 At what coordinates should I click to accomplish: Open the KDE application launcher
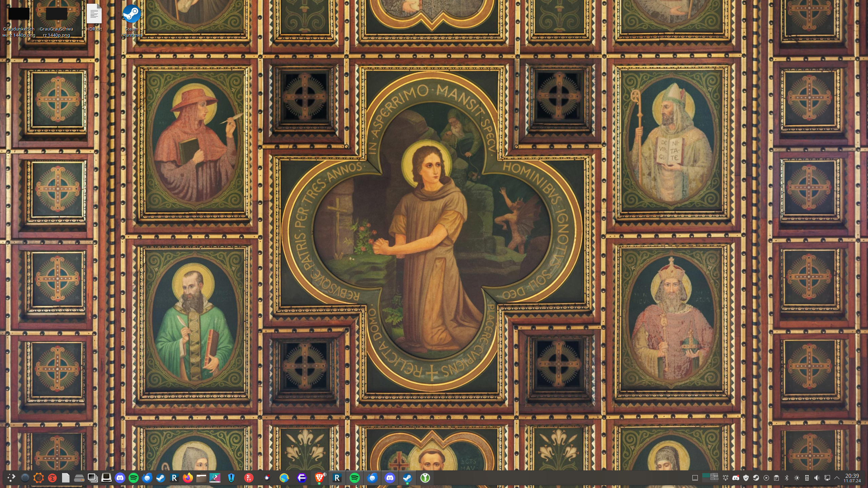(11, 478)
